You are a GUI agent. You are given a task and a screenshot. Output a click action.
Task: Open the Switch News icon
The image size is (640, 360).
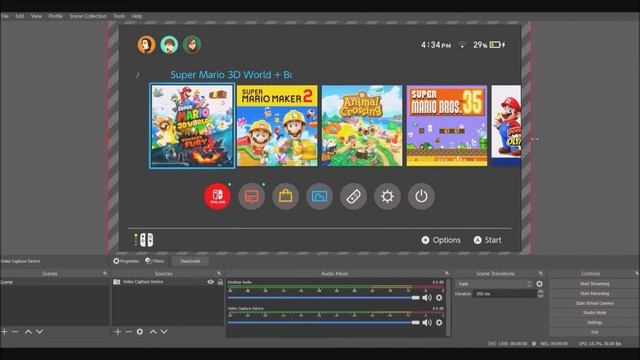point(251,196)
